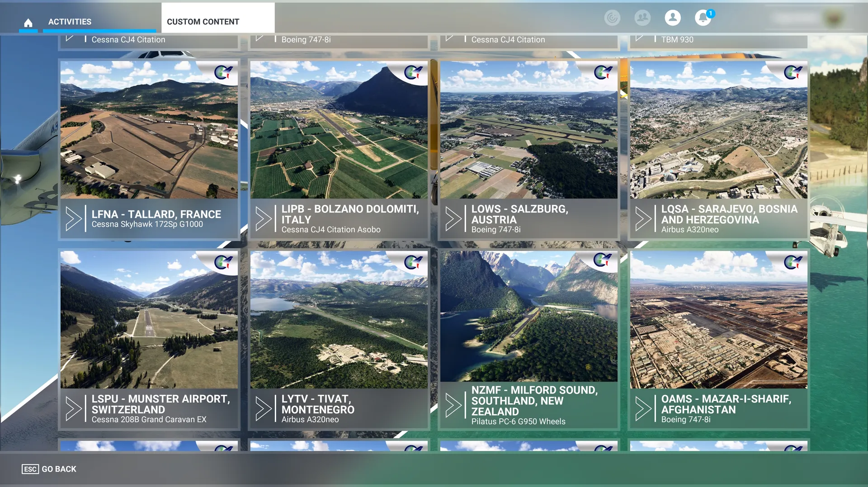Click the Pilatus PC-6 G950 Wheels label
Viewport: 868px width, 487px height.
click(x=519, y=421)
